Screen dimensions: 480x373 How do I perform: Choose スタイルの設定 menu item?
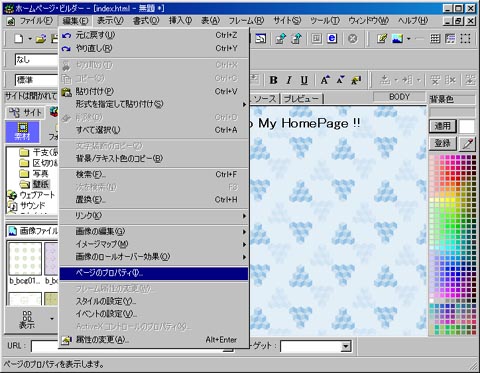(x=154, y=301)
